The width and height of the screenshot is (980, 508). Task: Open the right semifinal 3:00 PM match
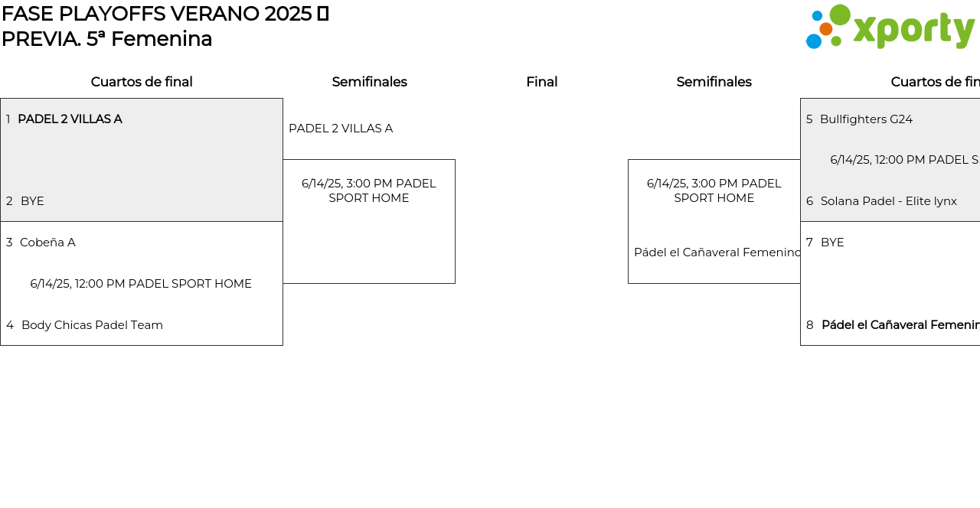714,190
